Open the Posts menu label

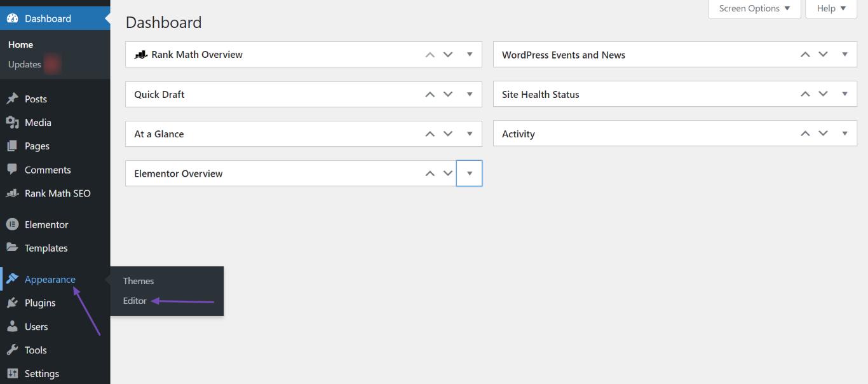pos(36,99)
